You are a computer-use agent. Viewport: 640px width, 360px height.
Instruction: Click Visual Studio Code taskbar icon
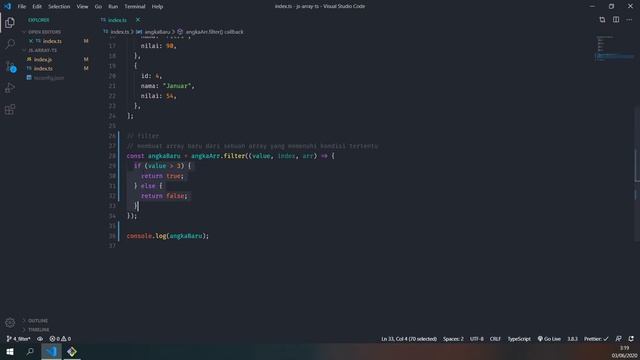point(51,351)
